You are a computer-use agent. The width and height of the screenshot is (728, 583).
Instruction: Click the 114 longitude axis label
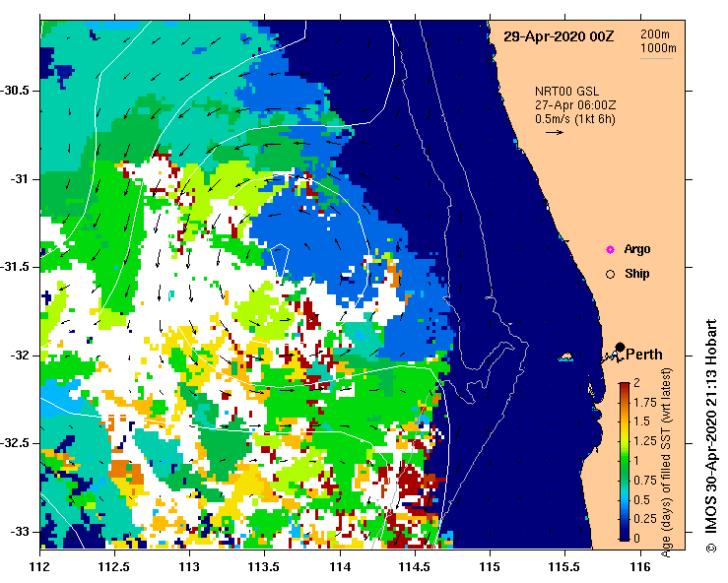click(x=340, y=567)
